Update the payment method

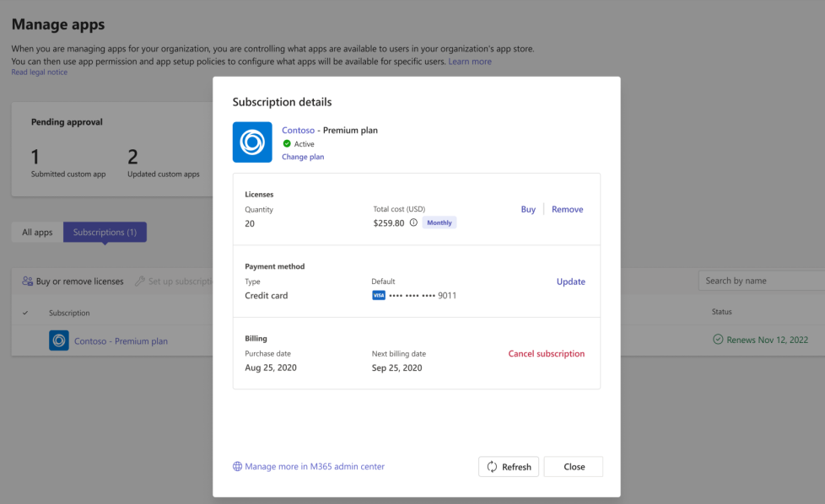[x=571, y=281]
